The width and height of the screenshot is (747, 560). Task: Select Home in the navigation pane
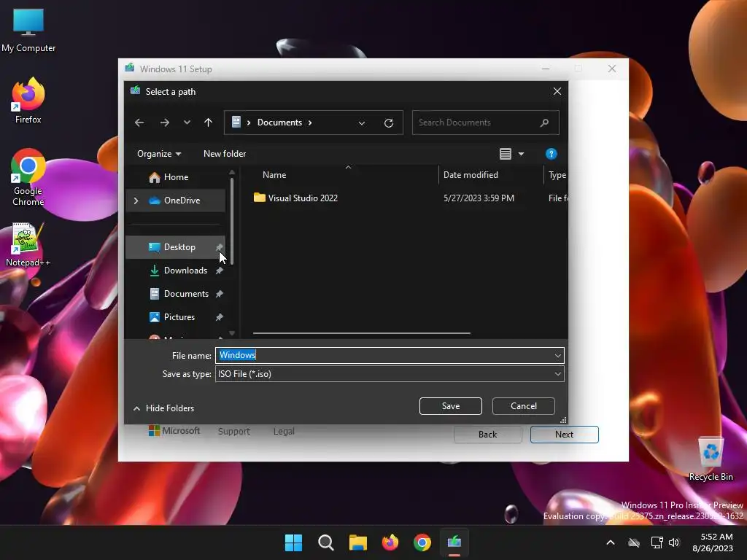[x=176, y=177]
